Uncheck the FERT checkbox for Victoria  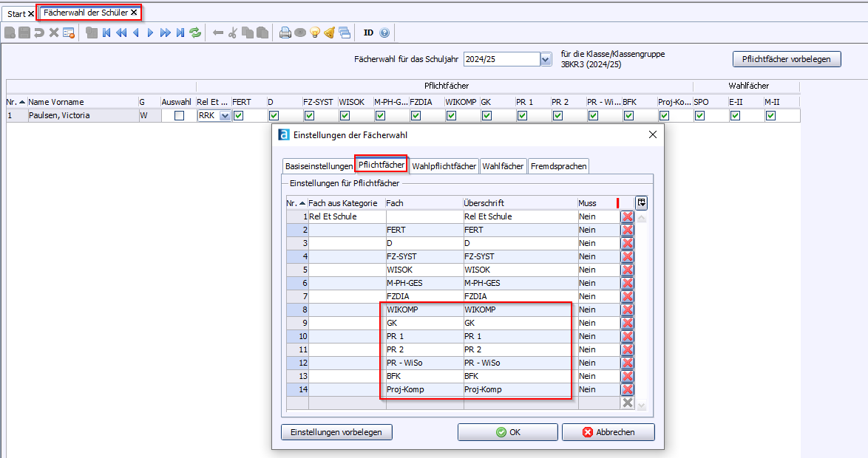(x=239, y=116)
